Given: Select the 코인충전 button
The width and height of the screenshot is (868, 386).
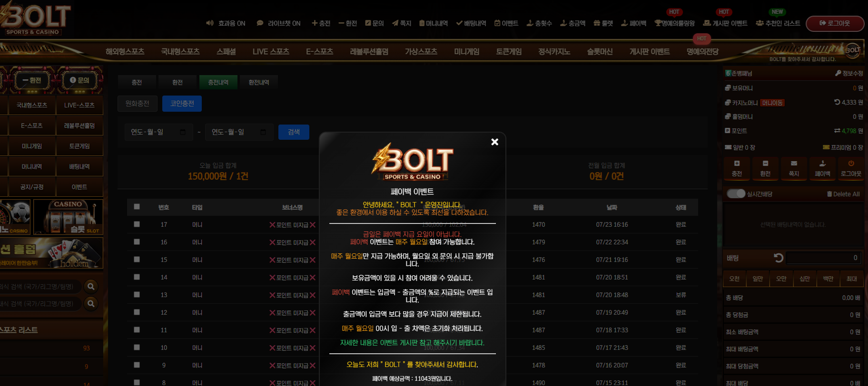Looking at the screenshot, I should click(x=182, y=104).
